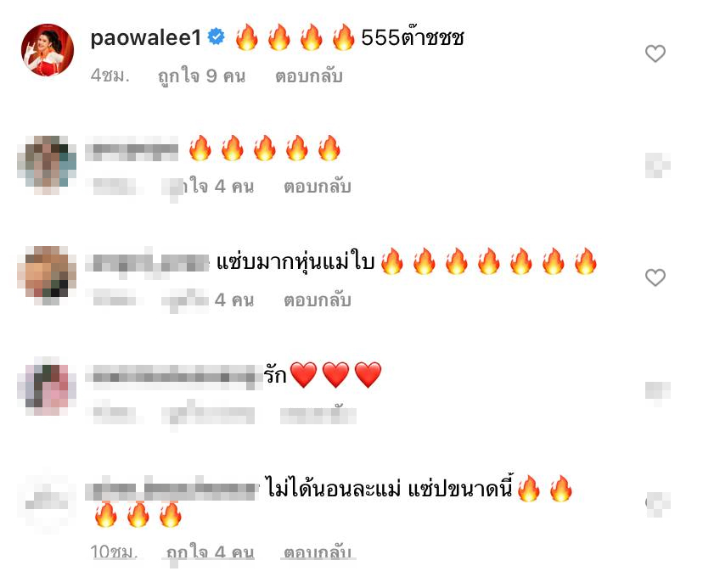This screenshot has height=588, width=703.
Task: Click the blue verified badge next to paowalee1
Action: [217, 36]
